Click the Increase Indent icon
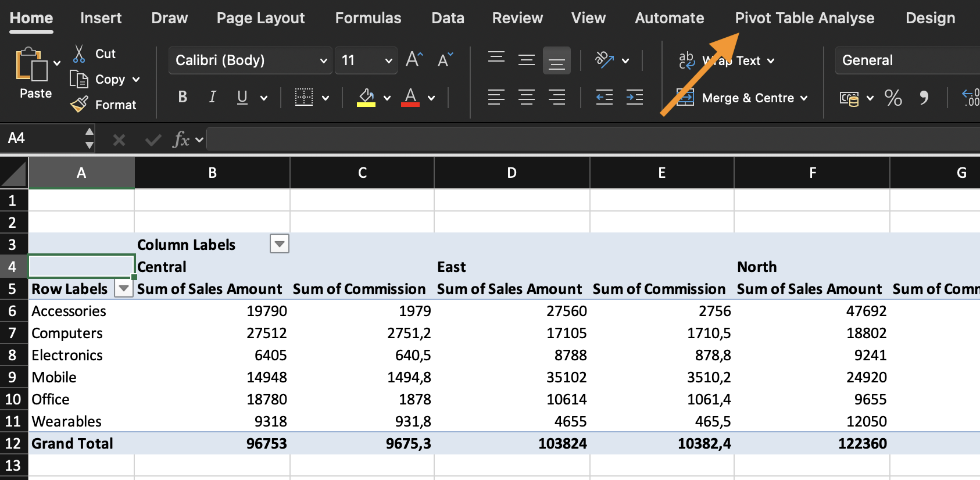The image size is (980, 480). click(634, 98)
